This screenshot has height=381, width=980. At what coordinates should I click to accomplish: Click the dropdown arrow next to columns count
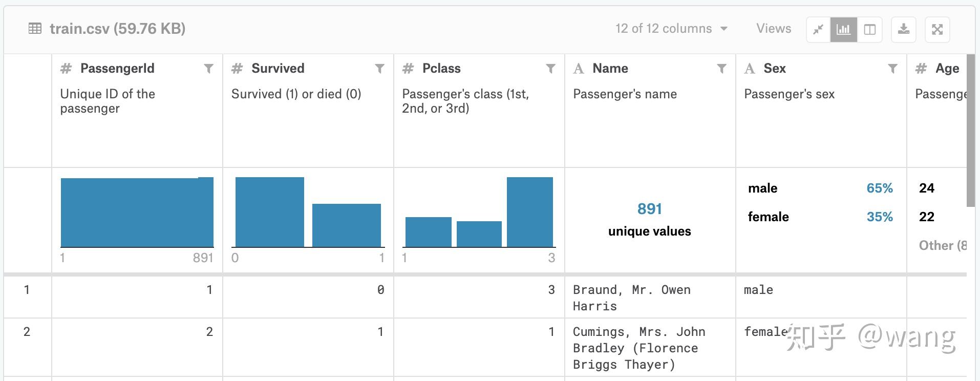tap(724, 29)
